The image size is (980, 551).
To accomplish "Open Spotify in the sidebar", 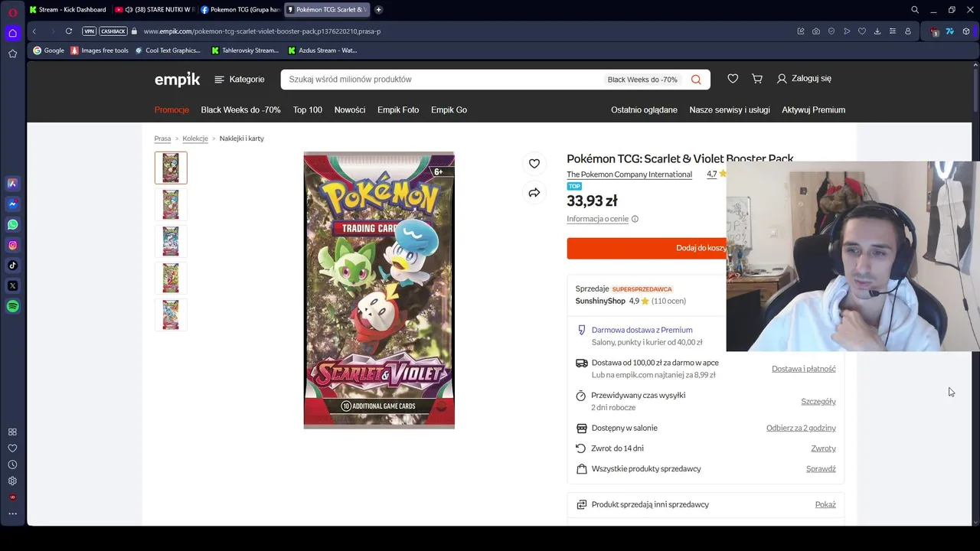I will point(12,306).
